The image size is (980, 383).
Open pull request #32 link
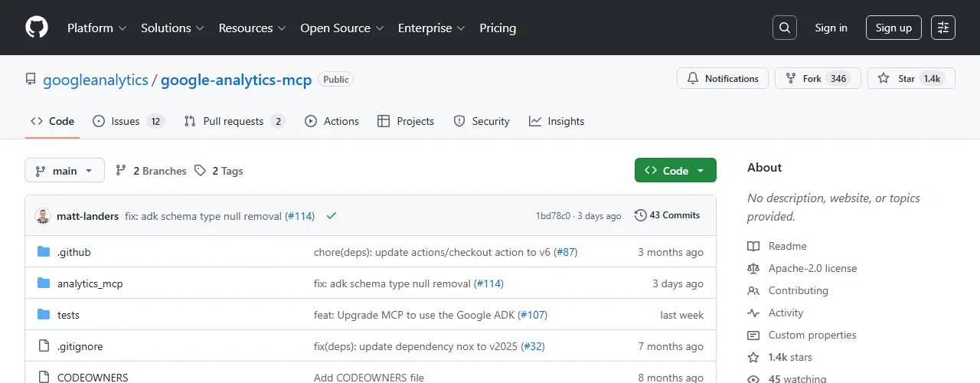point(533,346)
